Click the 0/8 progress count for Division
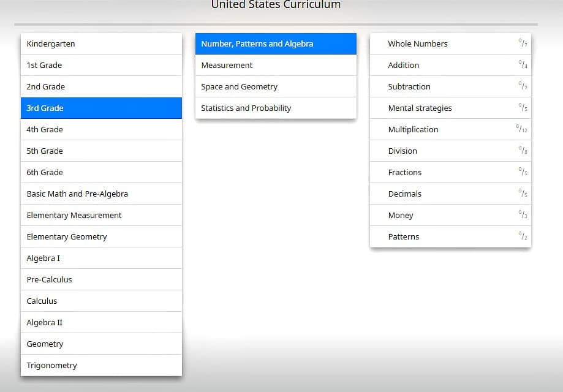The image size is (563, 392). tap(523, 150)
